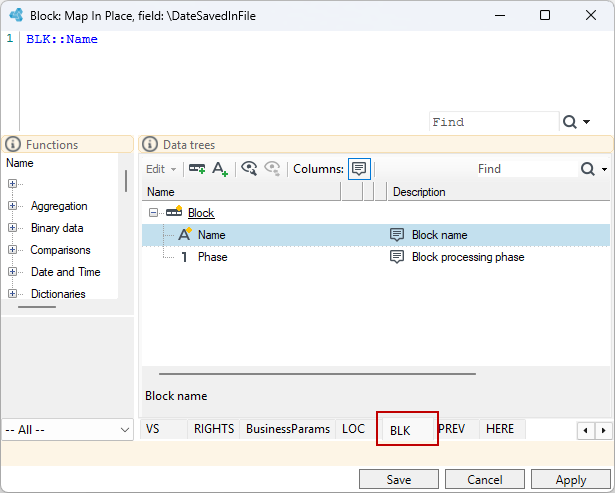Minimize the Block editor window

[x=500, y=16]
